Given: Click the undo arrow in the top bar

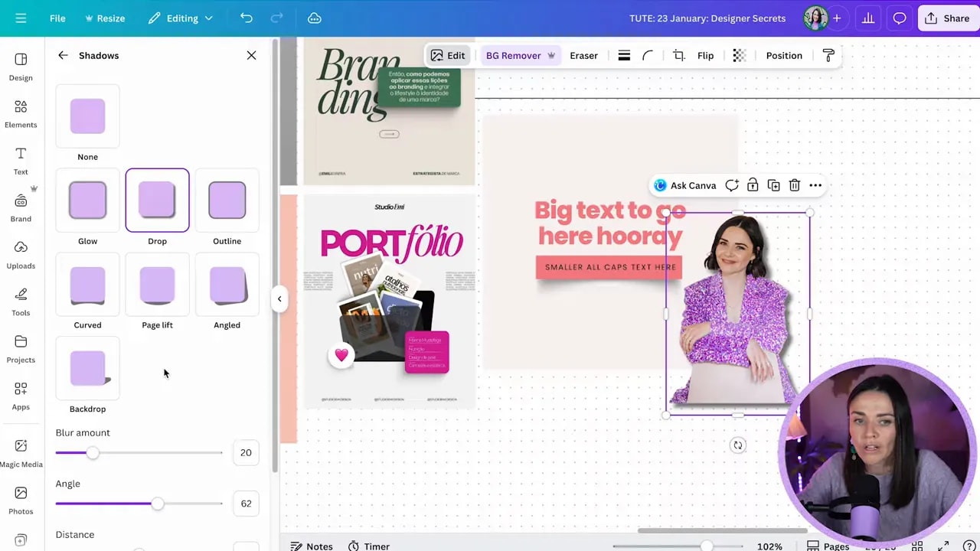Looking at the screenshot, I should coord(245,18).
